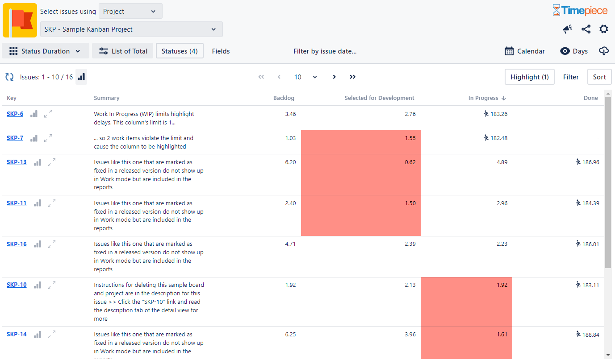Go to the next page of issues
The height and width of the screenshot is (364, 615).
pyautogui.click(x=334, y=77)
